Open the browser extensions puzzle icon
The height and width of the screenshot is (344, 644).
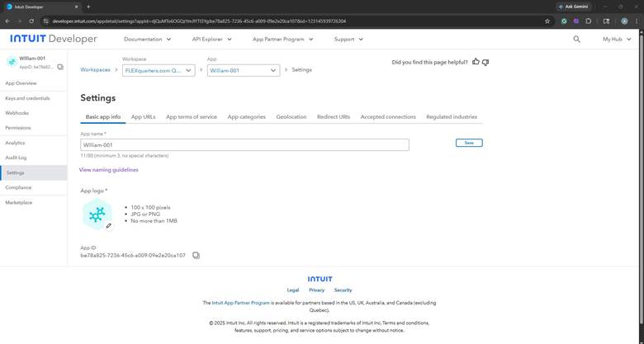click(x=588, y=21)
